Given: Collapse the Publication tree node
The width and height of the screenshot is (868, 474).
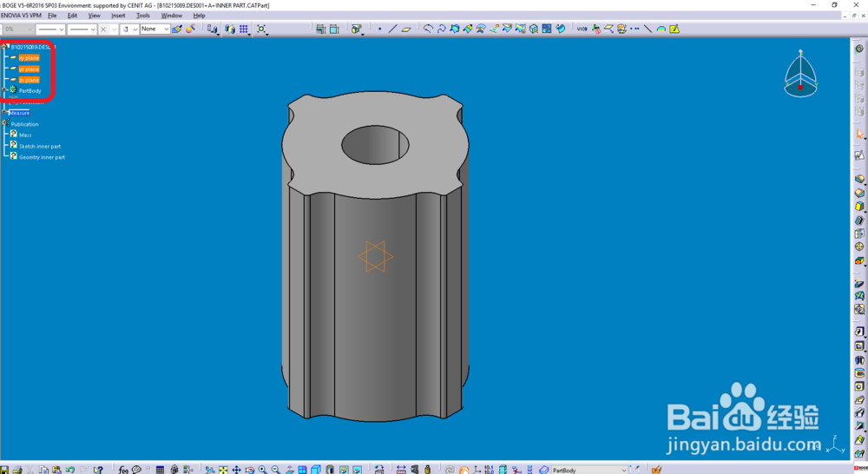Looking at the screenshot, I should (5, 123).
